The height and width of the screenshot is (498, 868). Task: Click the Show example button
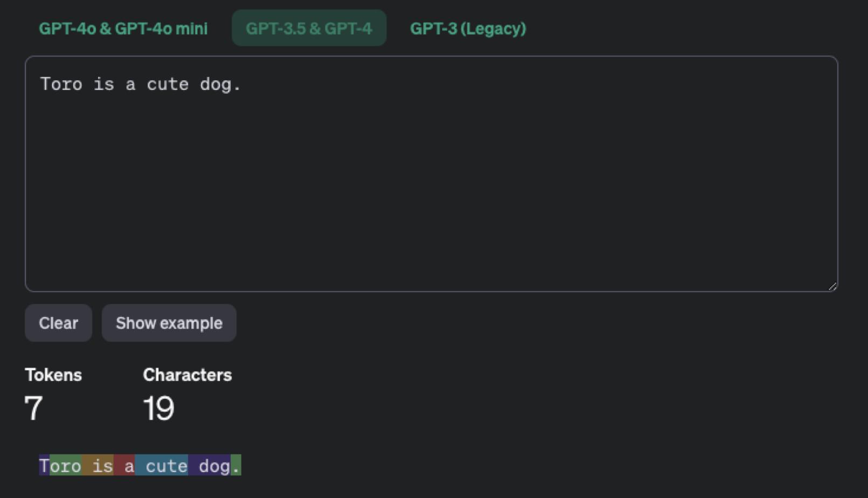pos(169,323)
